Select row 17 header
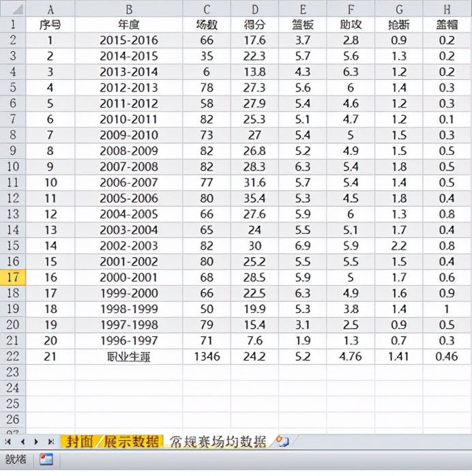 pyautogui.click(x=13, y=278)
